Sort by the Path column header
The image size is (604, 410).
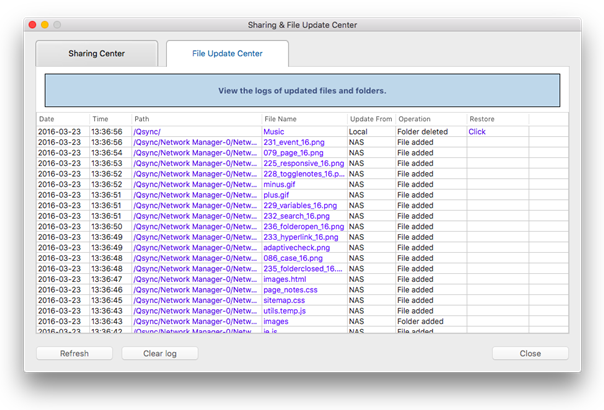point(196,119)
